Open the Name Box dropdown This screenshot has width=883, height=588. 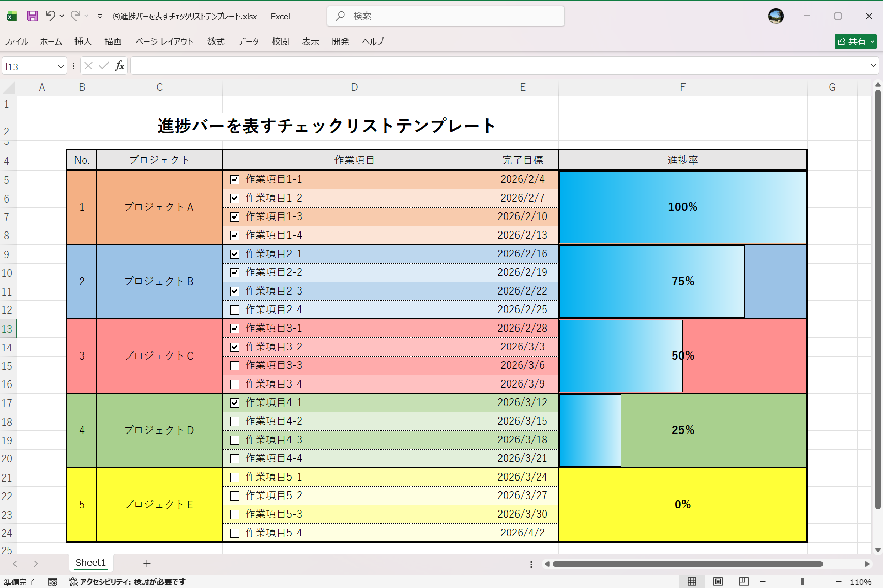[x=60, y=66]
